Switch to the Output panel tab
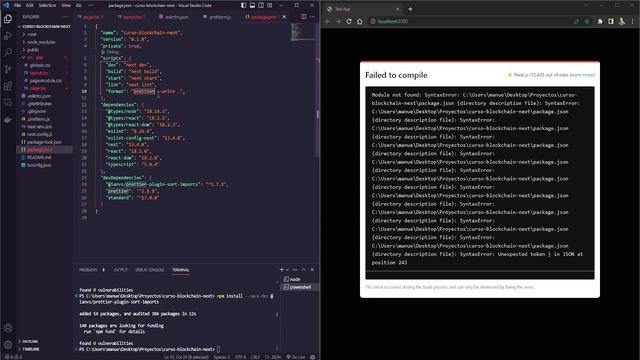The width and height of the screenshot is (640, 360). pyautogui.click(x=120, y=270)
